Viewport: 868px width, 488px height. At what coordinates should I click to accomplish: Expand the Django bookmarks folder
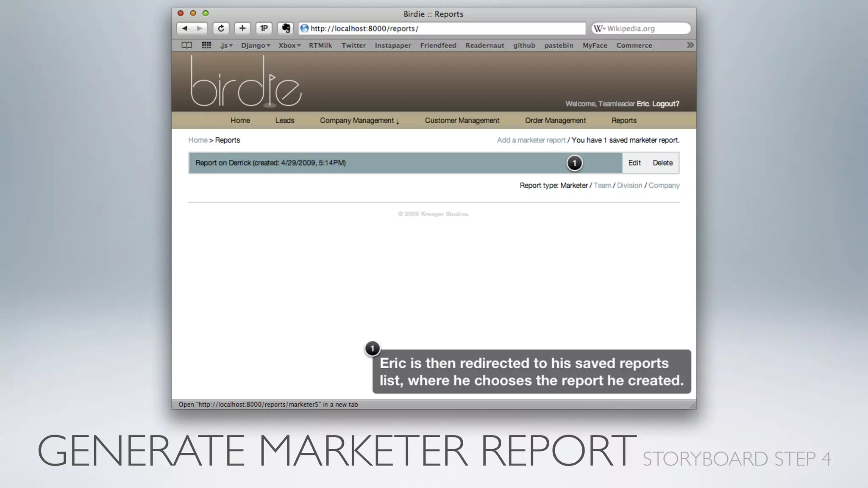256,45
